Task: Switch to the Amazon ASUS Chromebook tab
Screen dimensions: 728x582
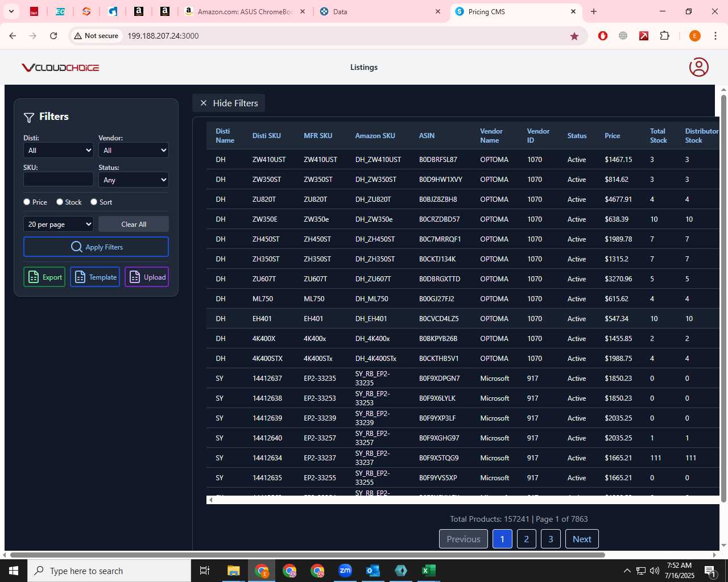Action: coord(245,11)
